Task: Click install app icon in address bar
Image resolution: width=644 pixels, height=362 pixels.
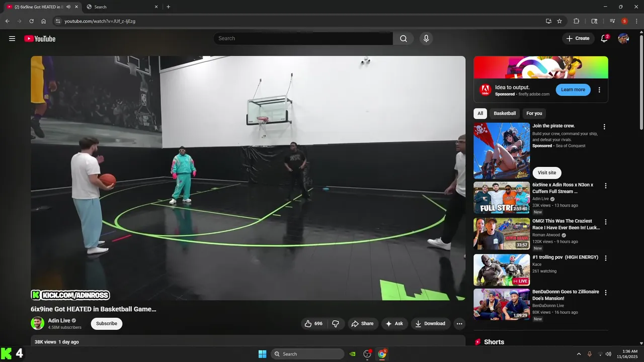Action: [548, 21]
